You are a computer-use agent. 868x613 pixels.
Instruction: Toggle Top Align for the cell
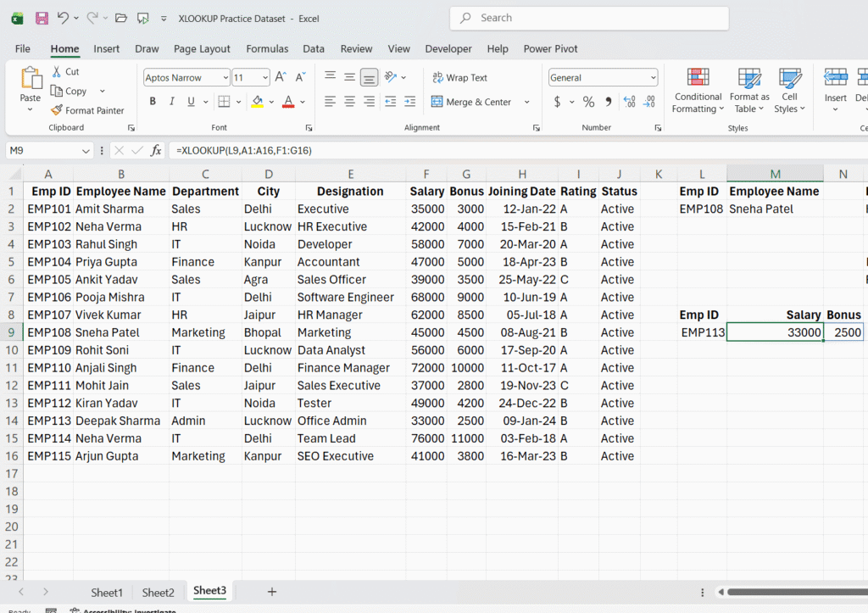click(x=330, y=77)
